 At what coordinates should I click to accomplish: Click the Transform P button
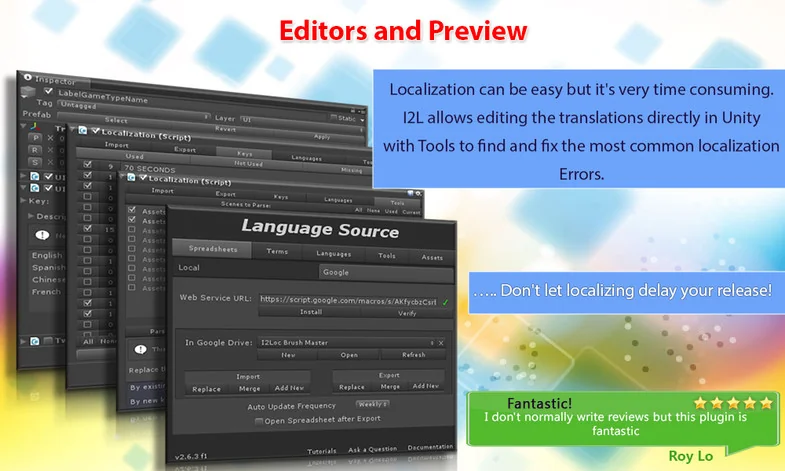click(x=35, y=138)
